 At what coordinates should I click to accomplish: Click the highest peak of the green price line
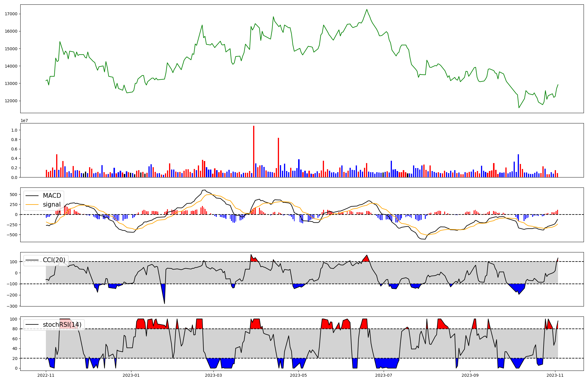pyautogui.click(x=367, y=9)
